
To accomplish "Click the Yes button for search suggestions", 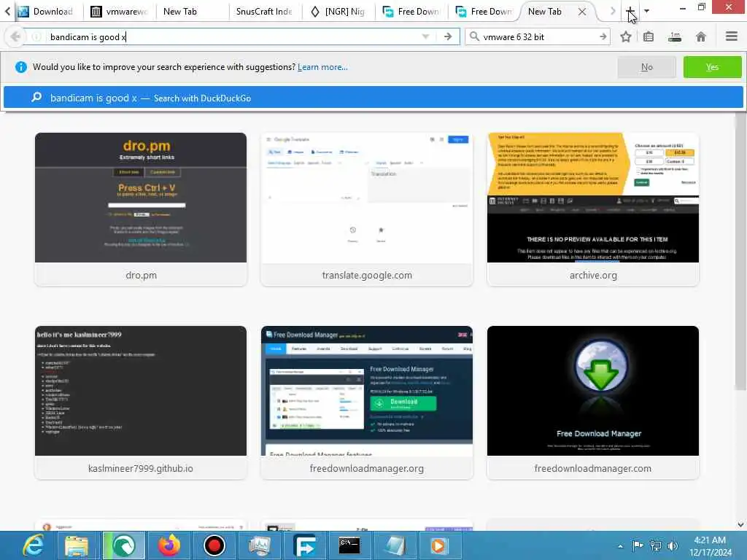I will click(712, 67).
